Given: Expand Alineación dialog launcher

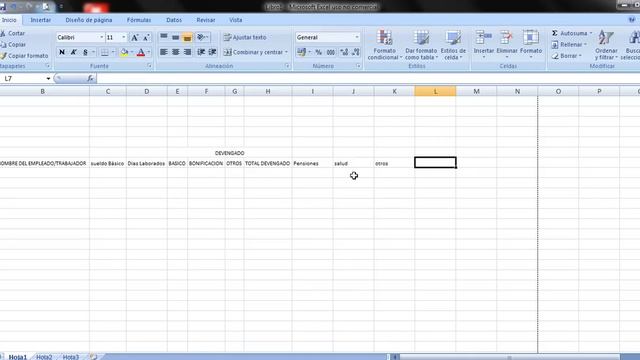Looking at the screenshot, I should [x=287, y=66].
